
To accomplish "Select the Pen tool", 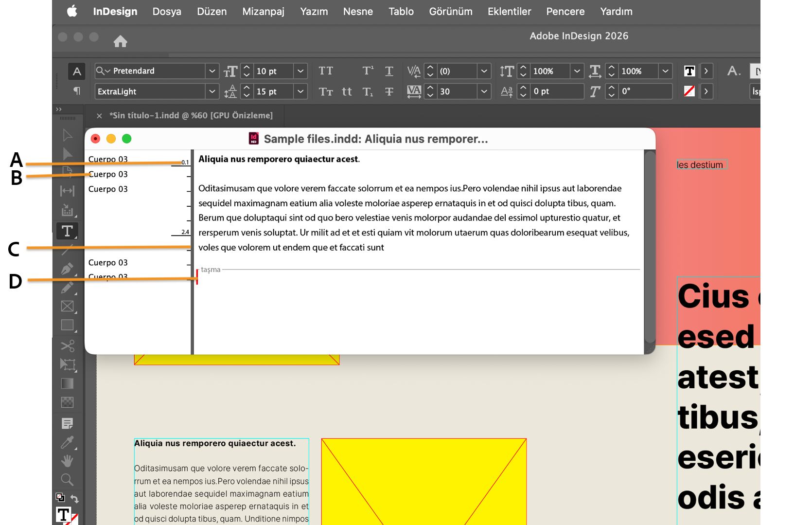I will (68, 268).
